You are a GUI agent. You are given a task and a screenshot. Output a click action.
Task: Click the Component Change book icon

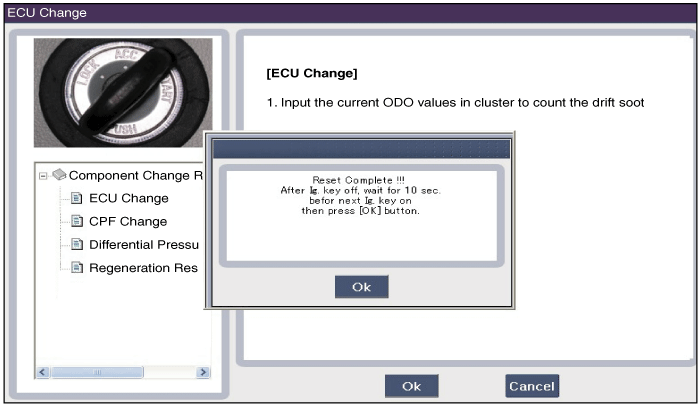click(59, 175)
